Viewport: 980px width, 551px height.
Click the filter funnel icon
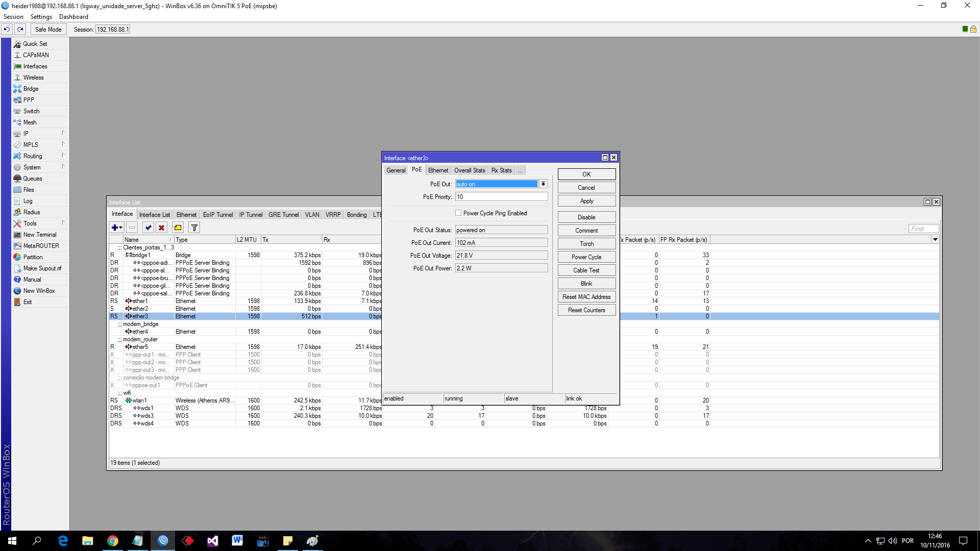pos(194,228)
